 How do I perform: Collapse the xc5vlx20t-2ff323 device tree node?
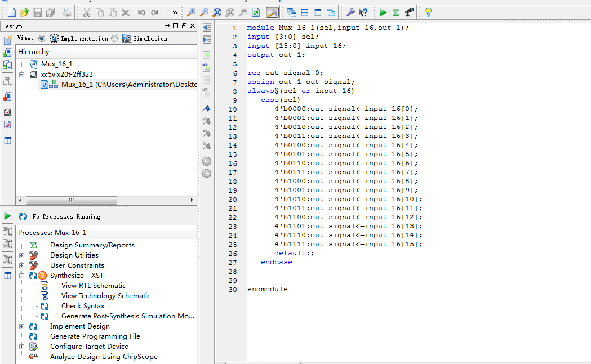click(22, 74)
